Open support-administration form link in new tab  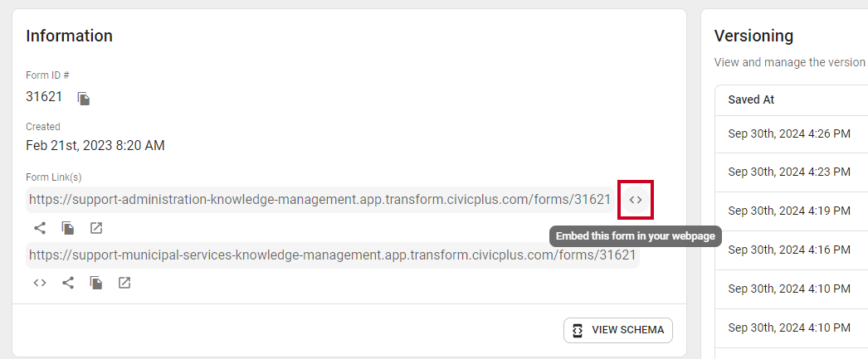tap(96, 228)
